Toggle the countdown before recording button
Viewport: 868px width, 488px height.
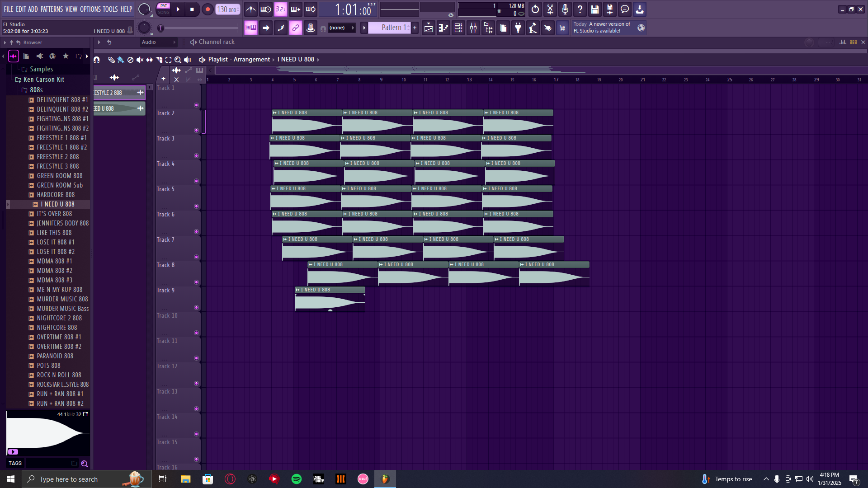click(x=281, y=9)
